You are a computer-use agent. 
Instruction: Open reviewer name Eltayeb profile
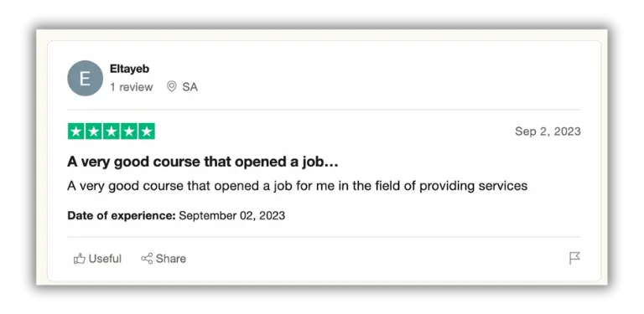pos(129,69)
